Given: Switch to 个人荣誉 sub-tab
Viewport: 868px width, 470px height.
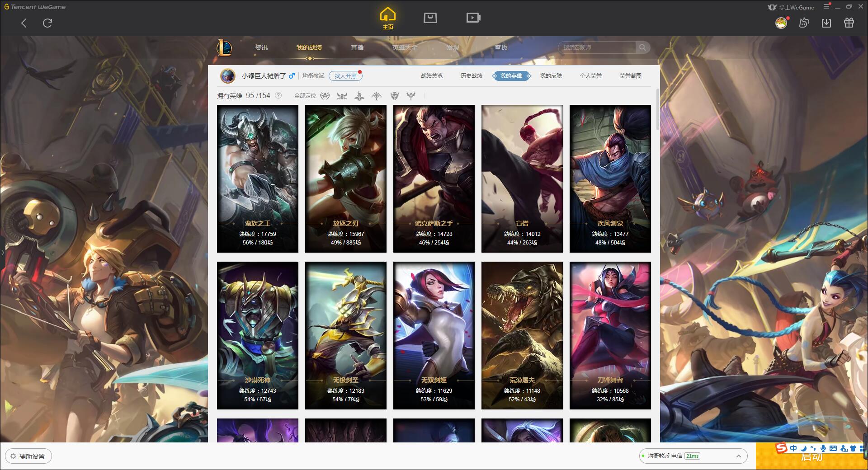Looking at the screenshot, I should pos(591,76).
